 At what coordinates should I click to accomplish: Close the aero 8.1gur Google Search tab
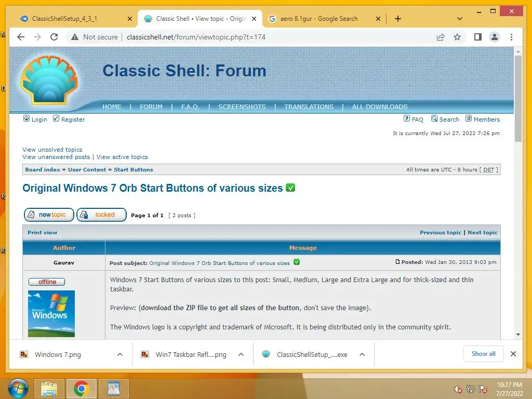[378, 19]
